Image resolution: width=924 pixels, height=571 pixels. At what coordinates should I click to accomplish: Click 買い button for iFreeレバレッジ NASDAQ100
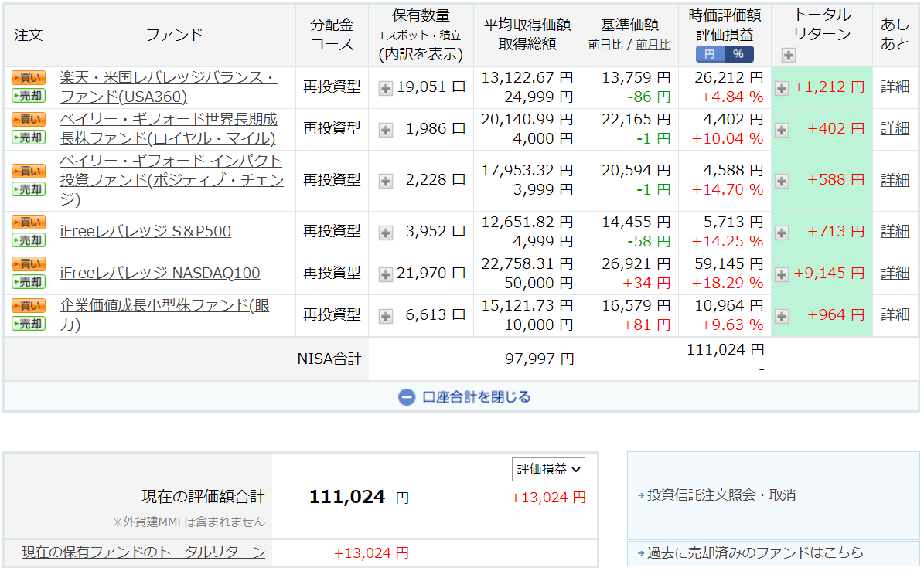[x=29, y=264]
